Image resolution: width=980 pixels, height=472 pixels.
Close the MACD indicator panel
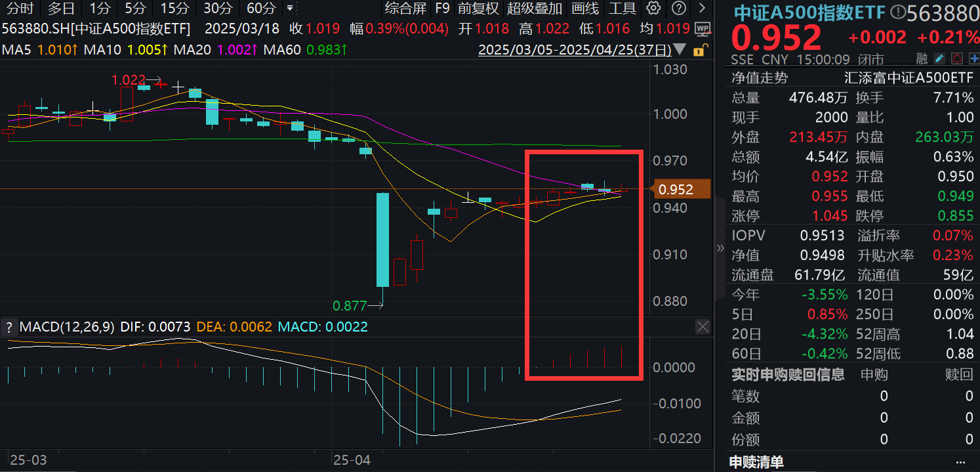[703, 326]
